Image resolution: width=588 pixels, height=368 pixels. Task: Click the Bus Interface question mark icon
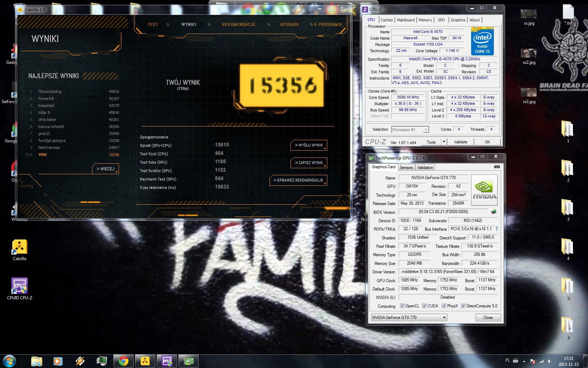pyautogui.click(x=496, y=229)
